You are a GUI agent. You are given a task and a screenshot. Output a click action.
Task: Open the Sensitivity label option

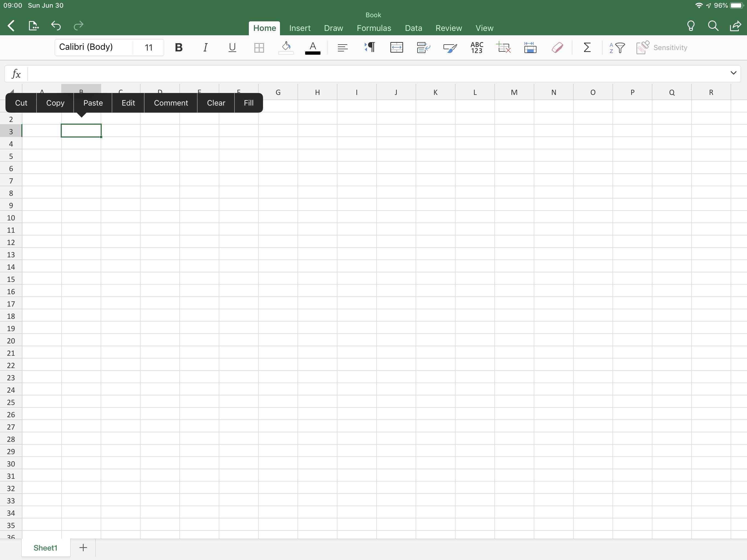[x=662, y=48]
